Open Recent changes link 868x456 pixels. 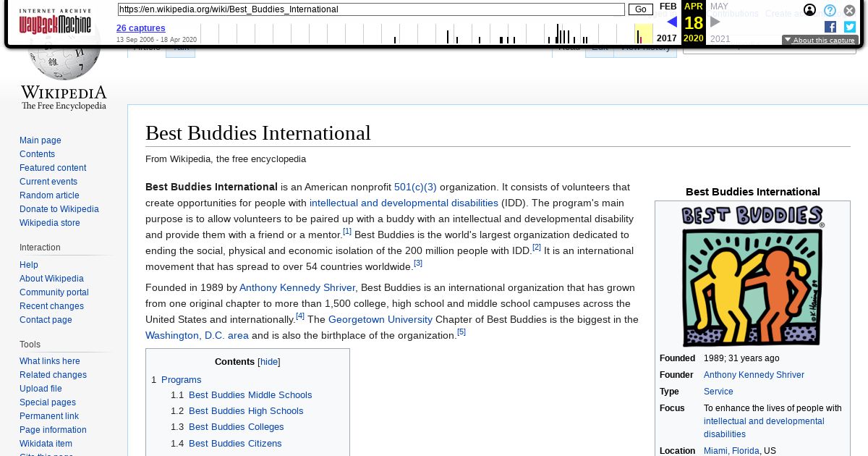point(51,306)
